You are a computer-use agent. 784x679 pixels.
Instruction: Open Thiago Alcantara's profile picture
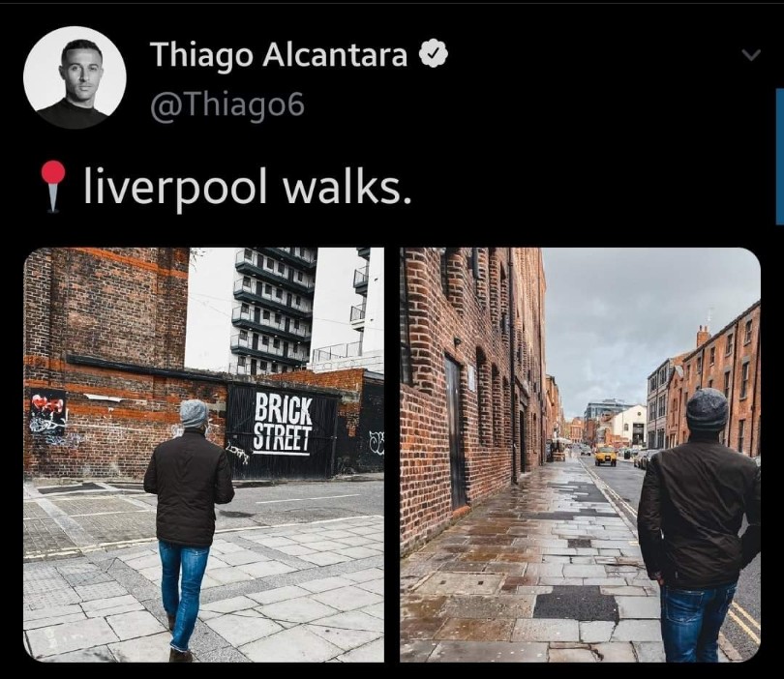pos(75,77)
